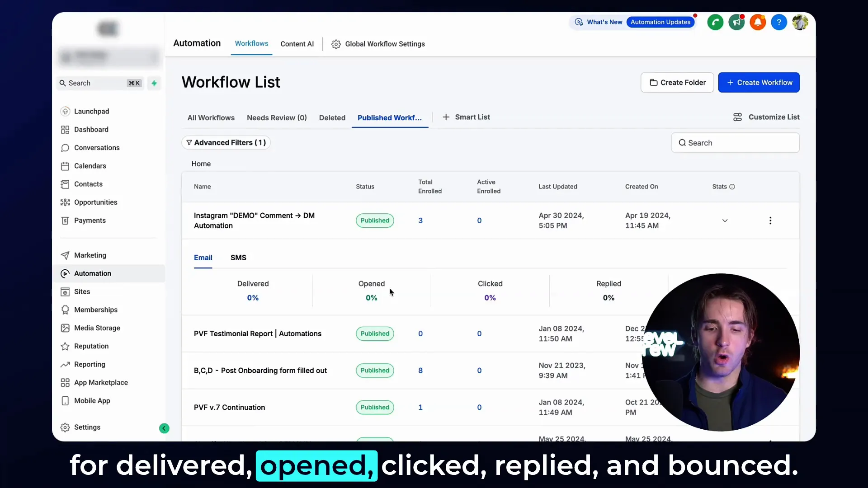Viewport: 868px width, 488px height.
Task: Switch stats to SMS tab
Action: [238, 258]
